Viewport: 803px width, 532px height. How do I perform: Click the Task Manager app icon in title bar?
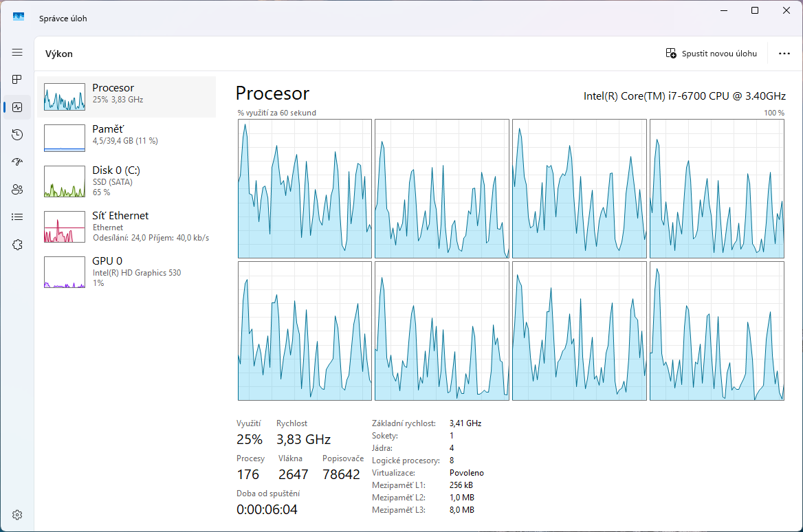[x=19, y=18]
